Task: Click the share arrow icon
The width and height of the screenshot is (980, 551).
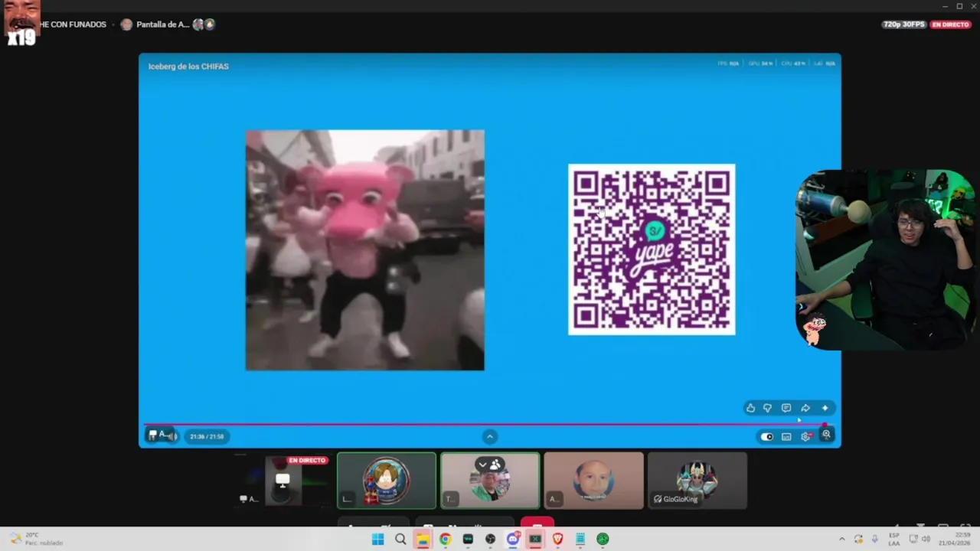Action: [805, 408]
